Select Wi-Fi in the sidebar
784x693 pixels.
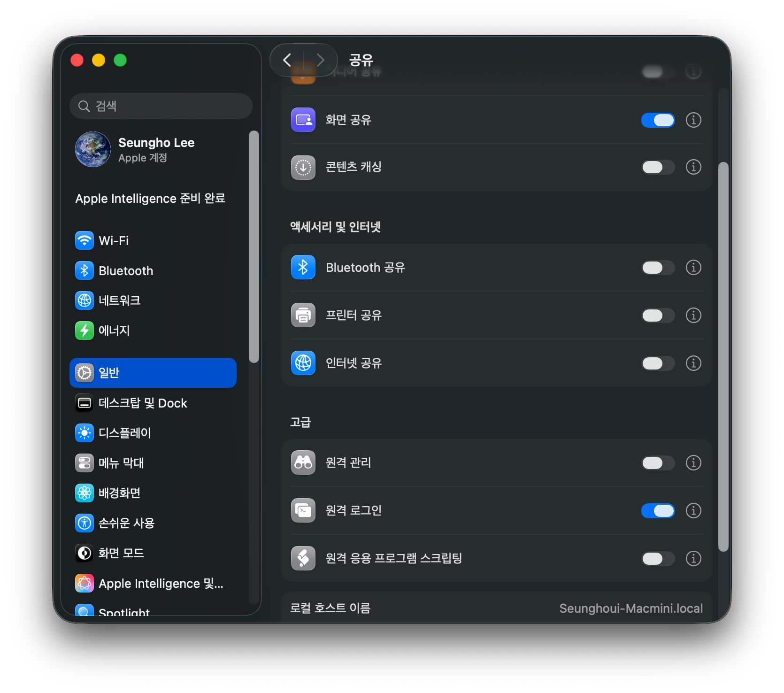coord(114,241)
